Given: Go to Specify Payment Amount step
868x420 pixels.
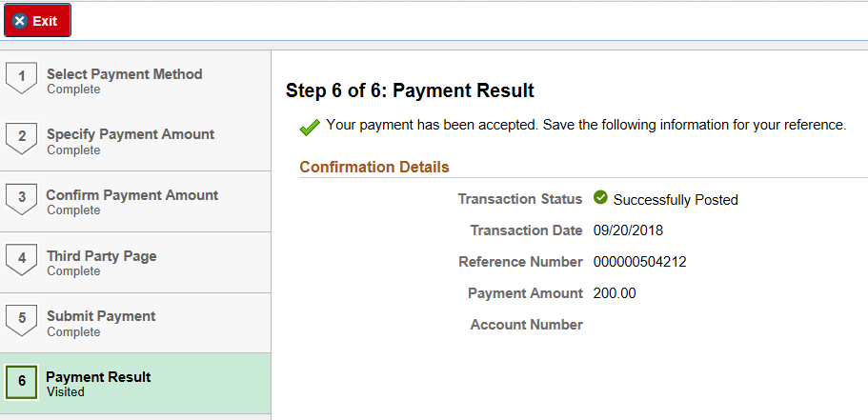Looking at the screenshot, I should 131,134.
